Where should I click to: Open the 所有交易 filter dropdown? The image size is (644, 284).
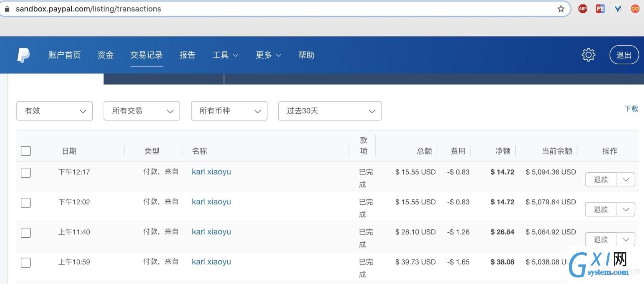[142, 111]
